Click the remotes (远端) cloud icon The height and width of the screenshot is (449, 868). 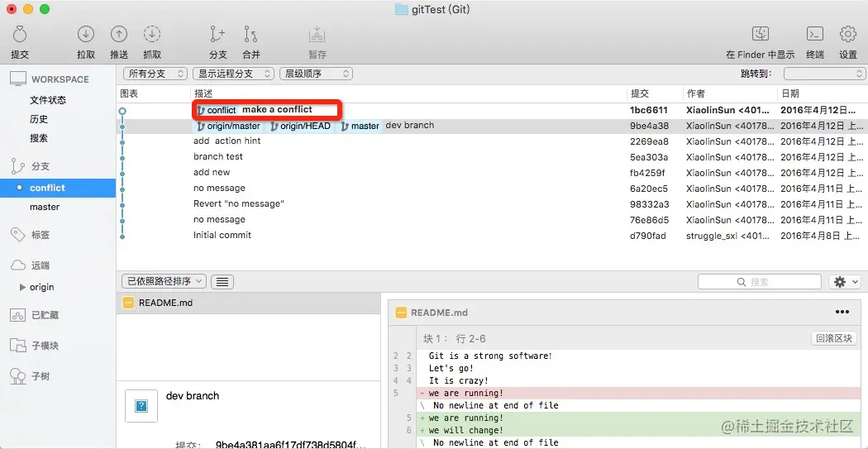click(x=18, y=265)
